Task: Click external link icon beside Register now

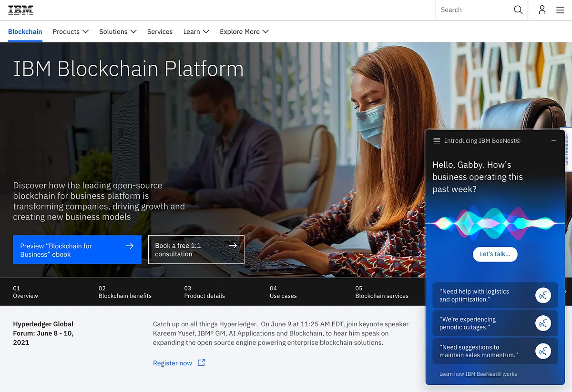Action: click(201, 363)
